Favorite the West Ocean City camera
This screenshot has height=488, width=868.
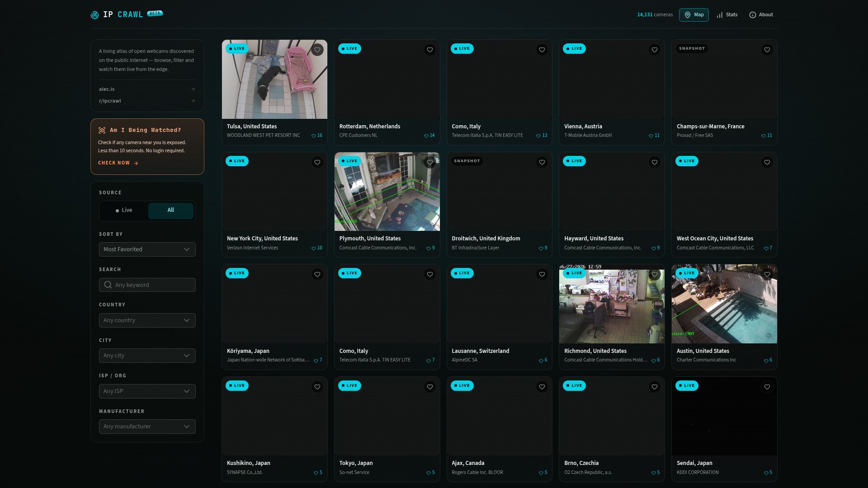[x=767, y=162]
